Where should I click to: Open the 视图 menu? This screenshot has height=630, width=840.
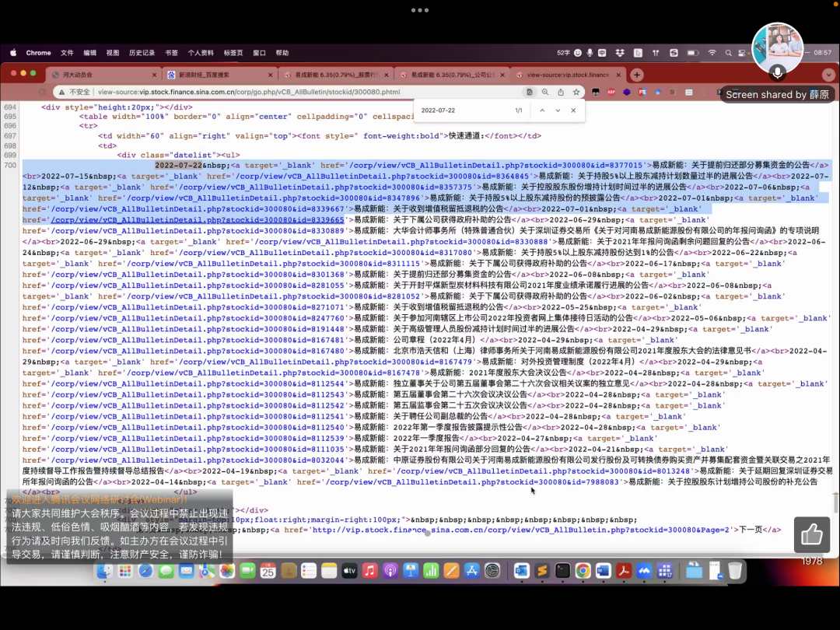113,53
